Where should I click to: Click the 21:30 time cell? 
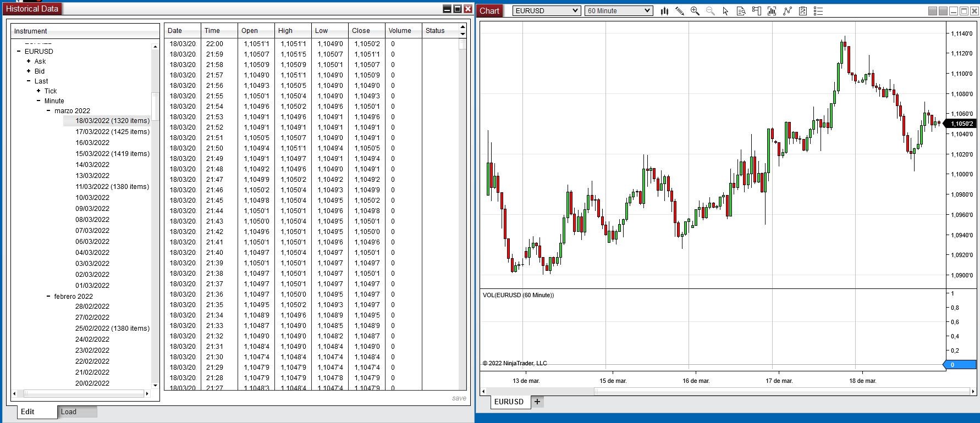pos(214,357)
